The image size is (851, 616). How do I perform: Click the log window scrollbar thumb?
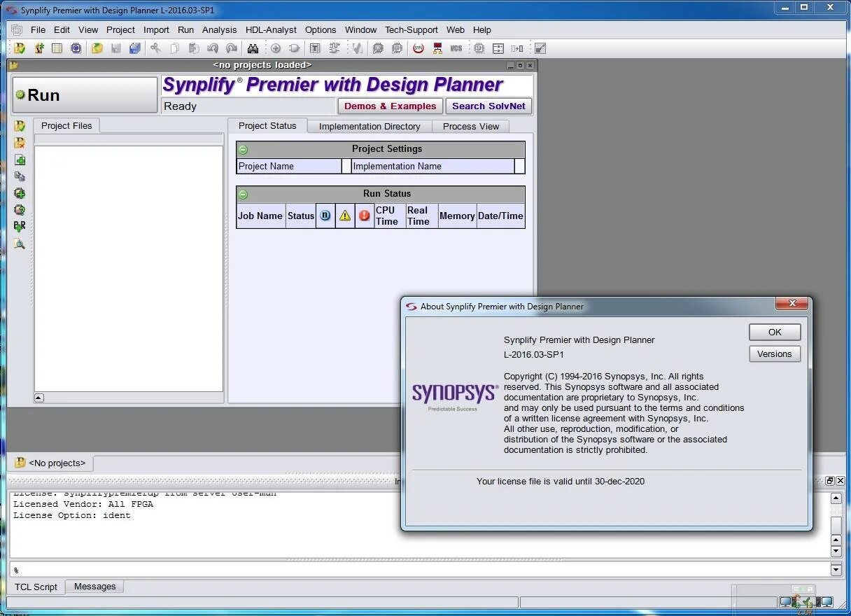tap(836, 525)
